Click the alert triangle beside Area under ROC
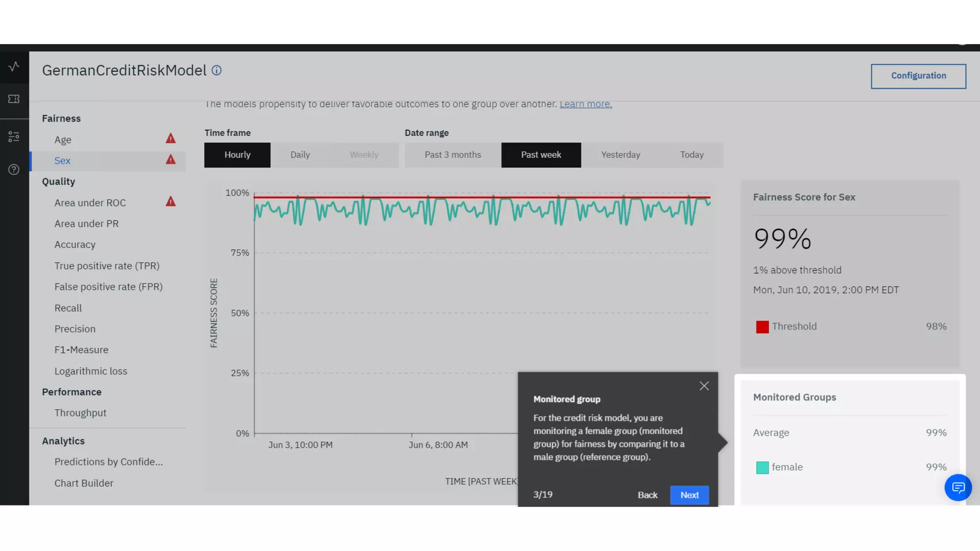Viewport: 980px width, 551px height. 171,202
